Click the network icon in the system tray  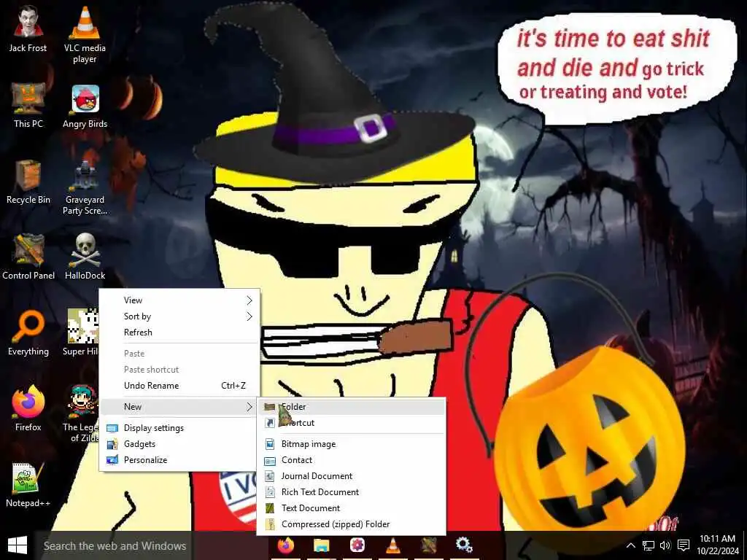[649, 545]
